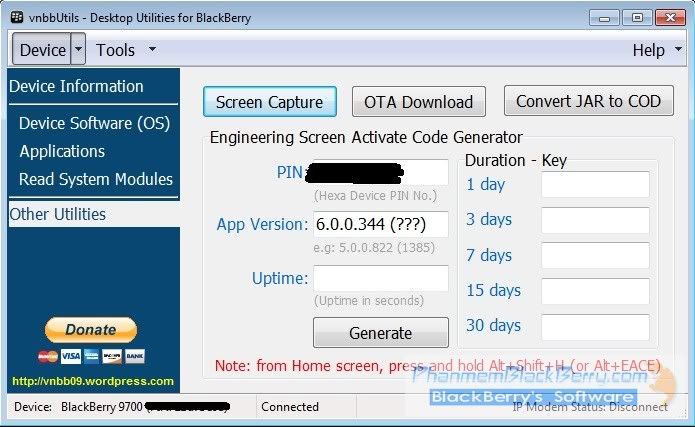Select Other Utilities in the sidebar
Viewport: 695px width, 427px height.
point(94,214)
